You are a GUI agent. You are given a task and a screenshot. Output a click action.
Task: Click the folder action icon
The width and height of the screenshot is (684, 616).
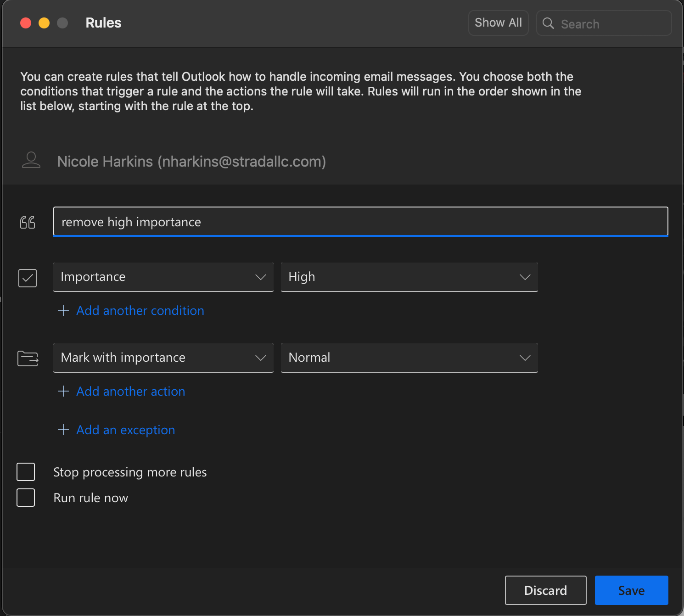click(28, 358)
